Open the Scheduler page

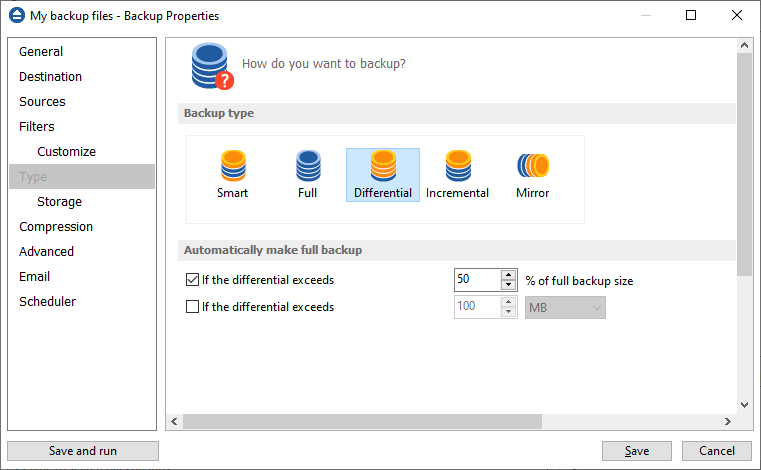[82, 302]
